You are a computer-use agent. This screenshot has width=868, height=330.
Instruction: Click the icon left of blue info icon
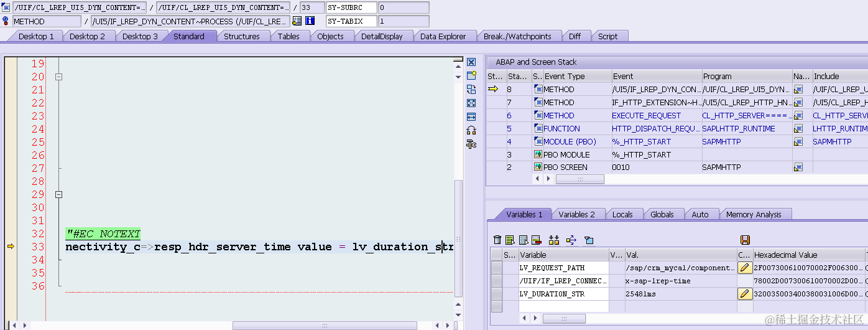(x=297, y=21)
